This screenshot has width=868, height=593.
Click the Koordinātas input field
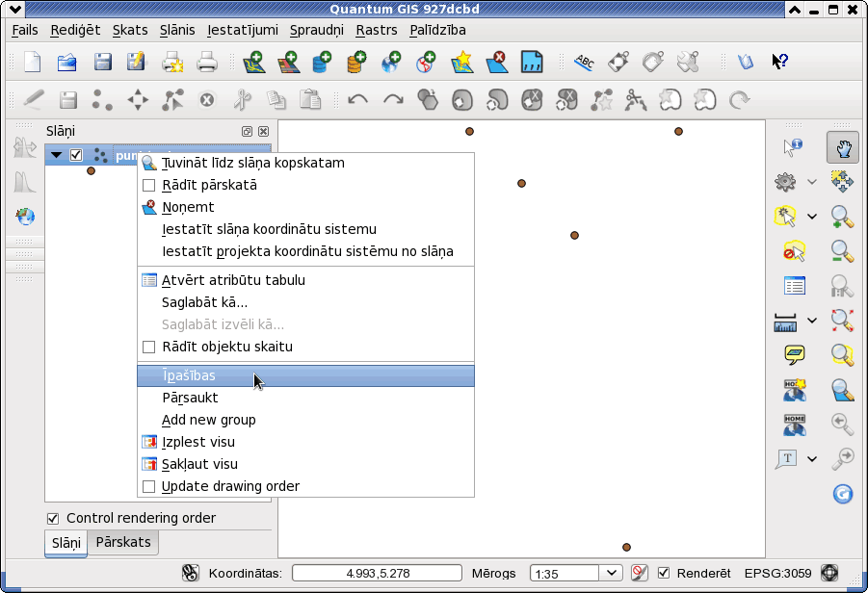point(377,573)
